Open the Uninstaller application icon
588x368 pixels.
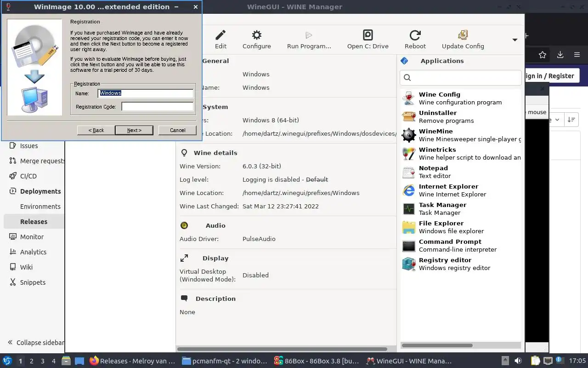pyautogui.click(x=408, y=116)
